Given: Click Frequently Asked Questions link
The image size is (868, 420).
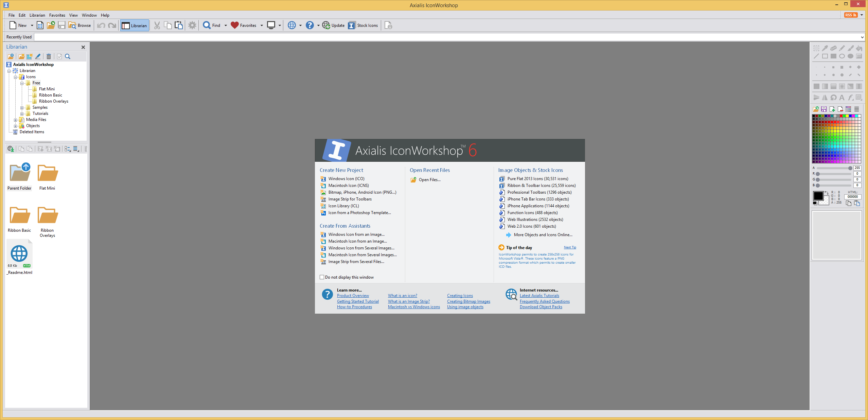Looking at the screenshot, I should click(545, 301).
